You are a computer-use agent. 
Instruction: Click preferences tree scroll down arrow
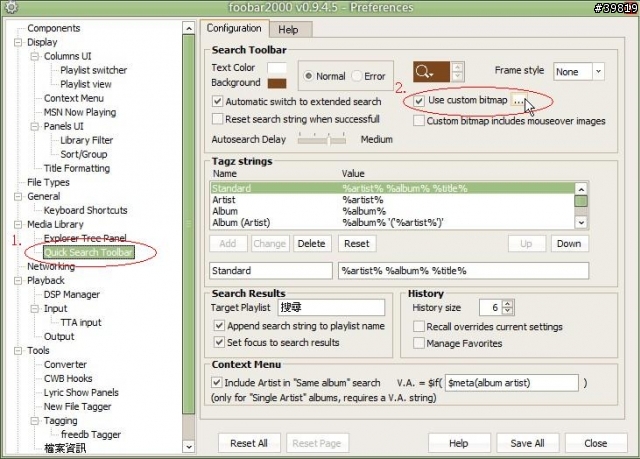pyautogui.click(x=189, y=447)
